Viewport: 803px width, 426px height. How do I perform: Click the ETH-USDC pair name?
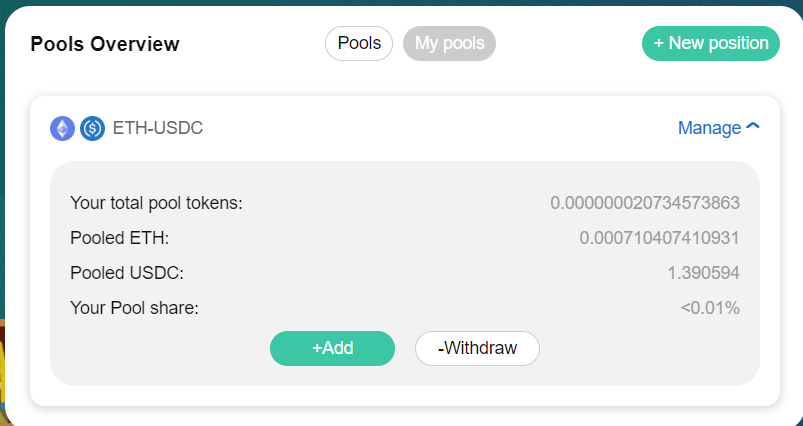pos(158,128)
